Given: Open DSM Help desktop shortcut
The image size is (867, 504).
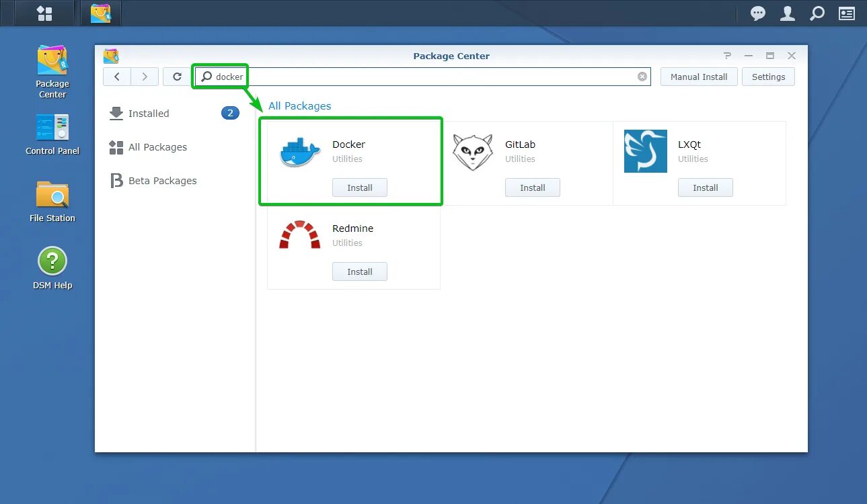Looking at the screenshot, I should point(52,269).
